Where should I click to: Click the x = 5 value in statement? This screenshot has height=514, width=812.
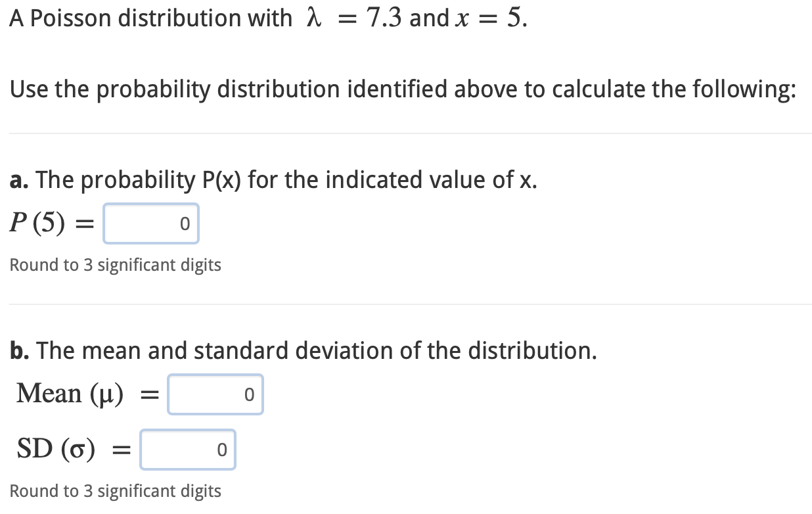[x=489, y=18]
